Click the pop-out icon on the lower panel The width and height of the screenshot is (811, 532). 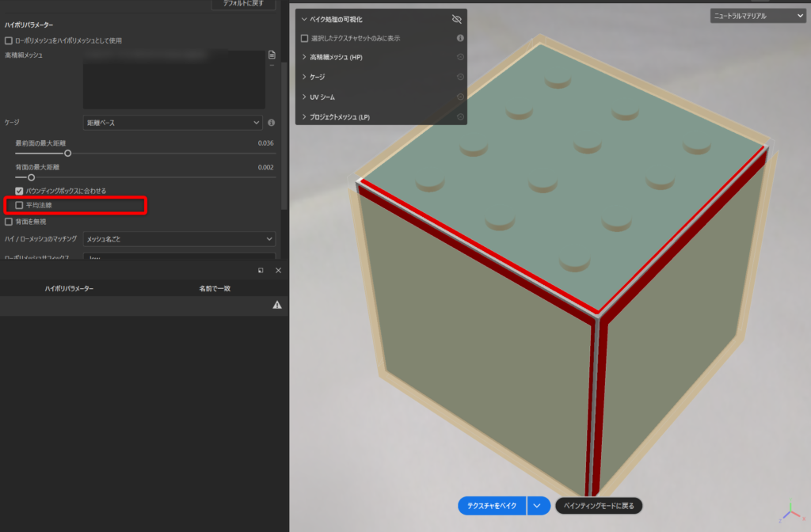(x=261, y=271)
